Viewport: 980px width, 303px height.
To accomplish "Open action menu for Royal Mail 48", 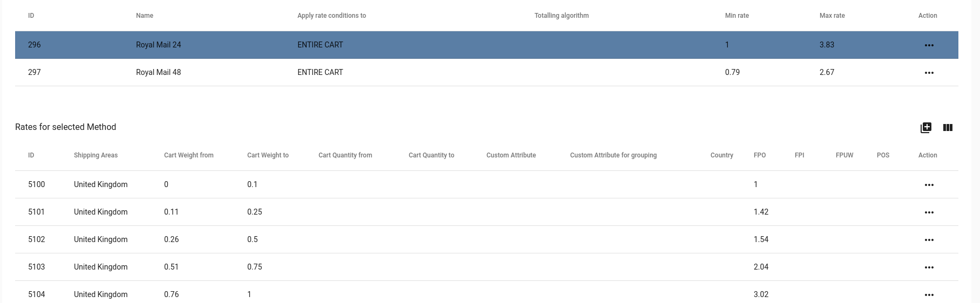I will click(929, 73).
